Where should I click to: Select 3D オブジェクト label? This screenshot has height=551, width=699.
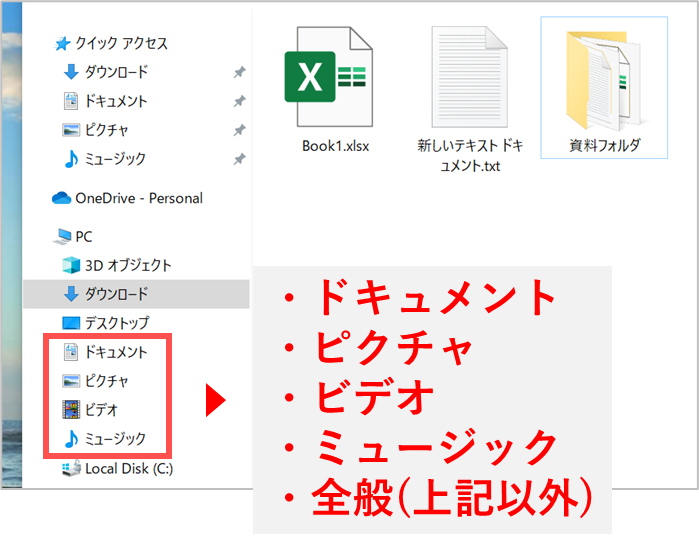pyautogui.click(x=128, y=265)
